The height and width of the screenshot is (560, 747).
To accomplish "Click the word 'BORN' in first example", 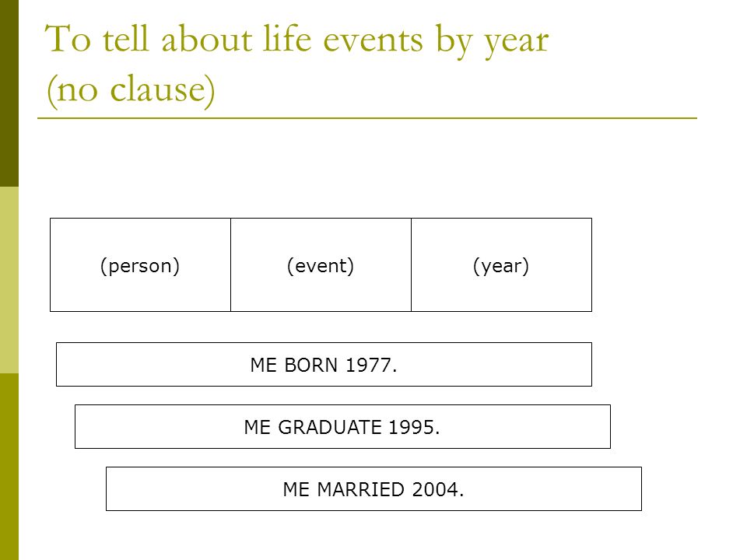I will pyautogui.click(x=311, y=366).
